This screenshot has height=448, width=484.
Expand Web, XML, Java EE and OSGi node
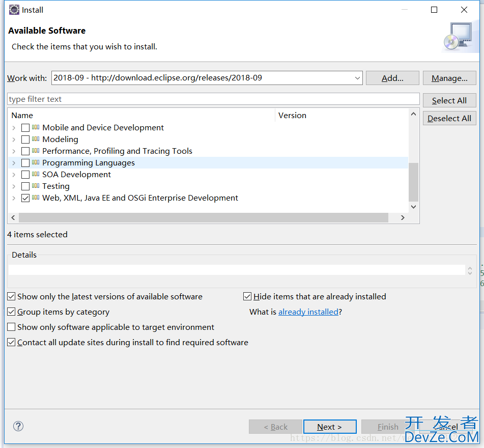coord(14,198)
